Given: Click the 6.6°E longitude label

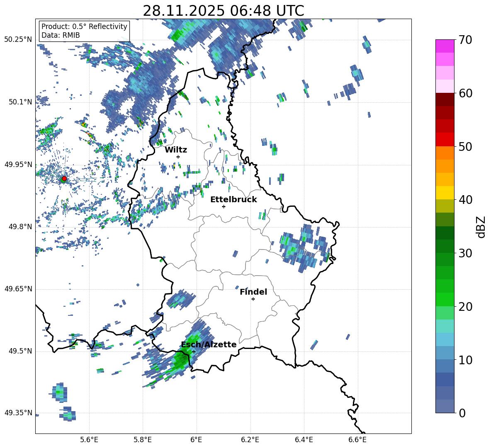Looking at the screenshot, I should 357,440.
